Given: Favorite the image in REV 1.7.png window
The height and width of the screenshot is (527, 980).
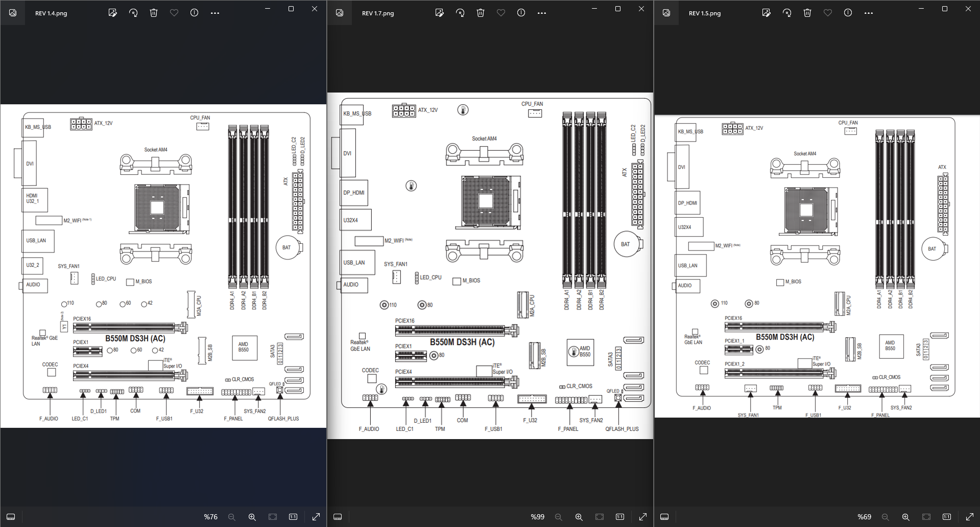Looking at the screenshot, I should pyautogui.click(x=501, y=13).
